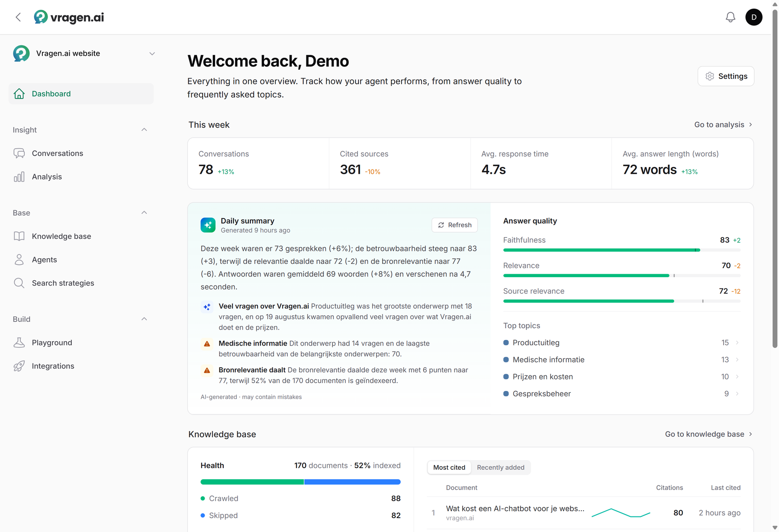
Task: Click the Analysis bar chart icon
Action: point(19,177)
